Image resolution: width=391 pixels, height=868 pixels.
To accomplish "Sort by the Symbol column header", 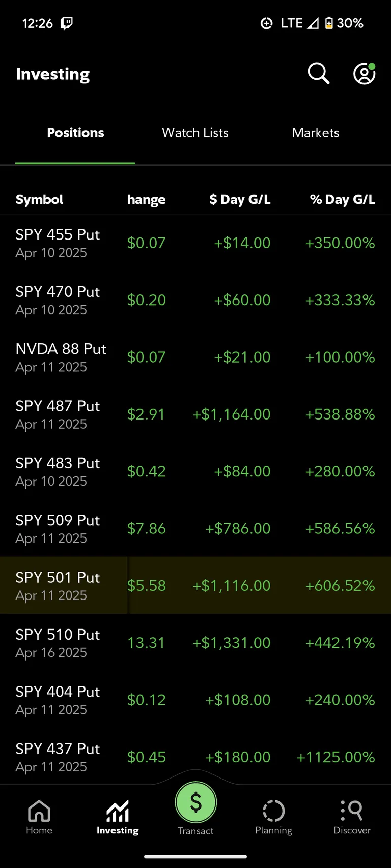I will (39, 199).
